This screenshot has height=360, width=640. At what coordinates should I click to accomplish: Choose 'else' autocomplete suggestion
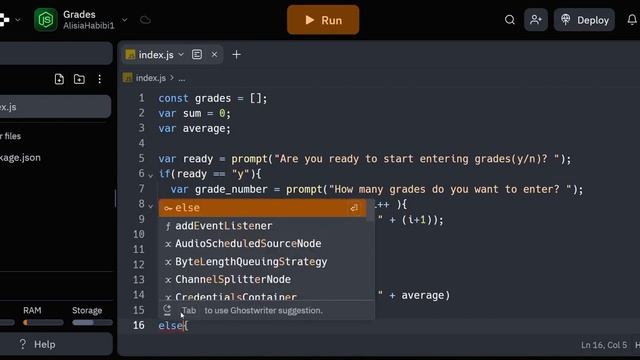262,208
